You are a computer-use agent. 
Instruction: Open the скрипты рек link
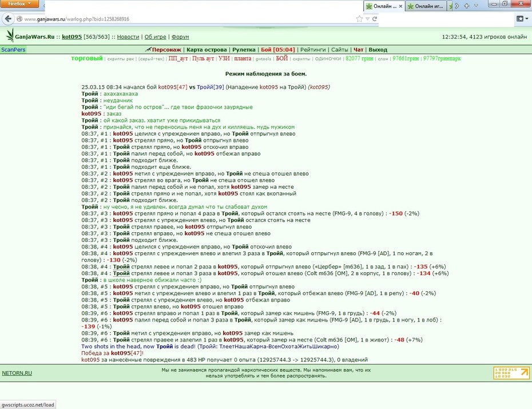[x=121, y=59]
